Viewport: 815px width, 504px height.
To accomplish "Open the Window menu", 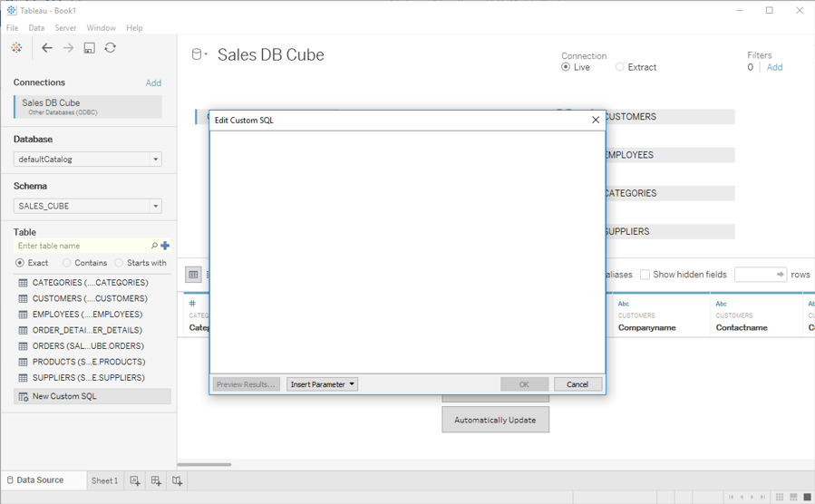I will (101, 28).
